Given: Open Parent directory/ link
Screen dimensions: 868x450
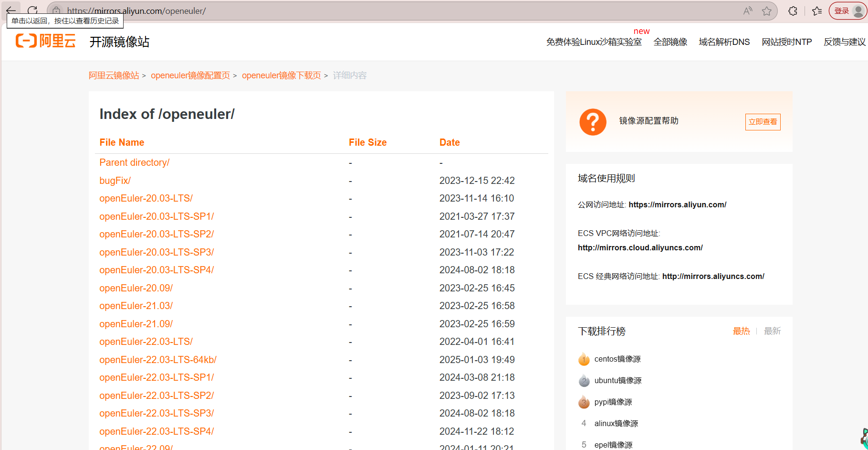Looking at the screenshot, I should 135,162.
